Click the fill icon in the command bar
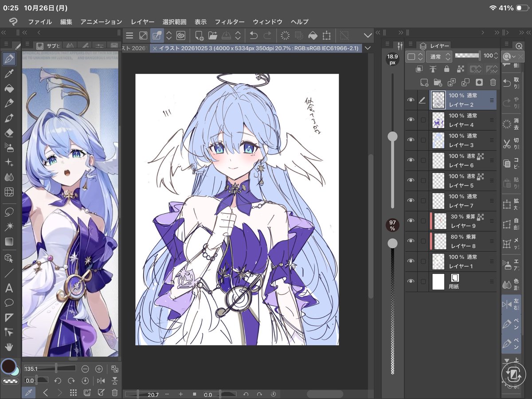The image size is (532, 399). 313,35
